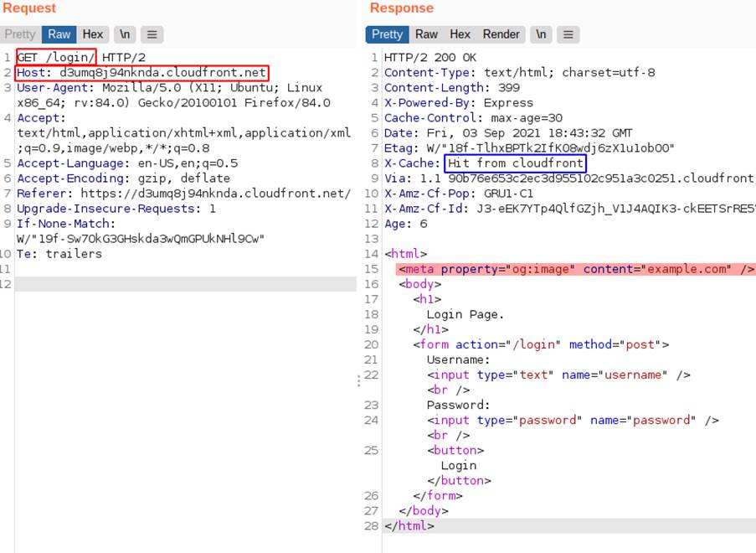
Task: Switch request view to Hex tab
Action: [93, 34]
